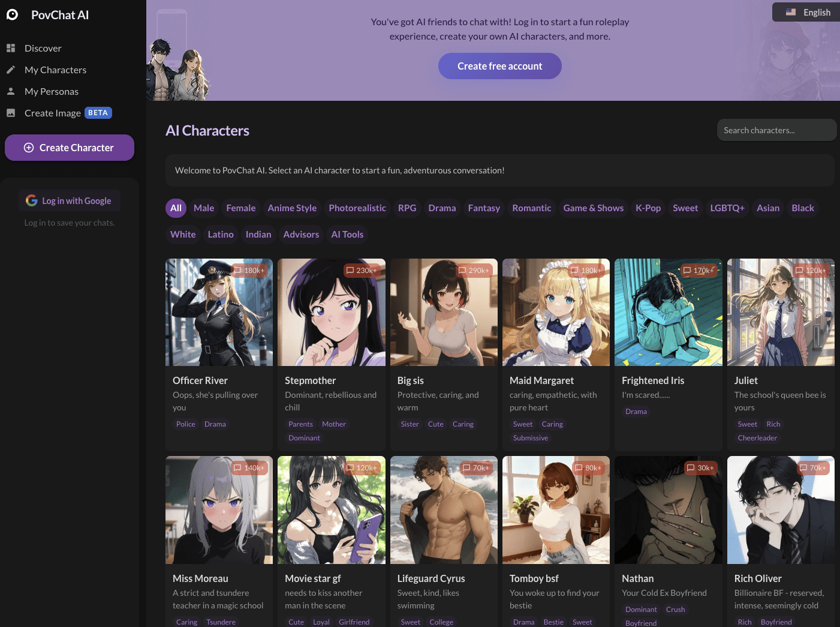Click the Girlfriend tag on Movie star gf
Screen dimensions: 840x627
[x=354, y=622]
